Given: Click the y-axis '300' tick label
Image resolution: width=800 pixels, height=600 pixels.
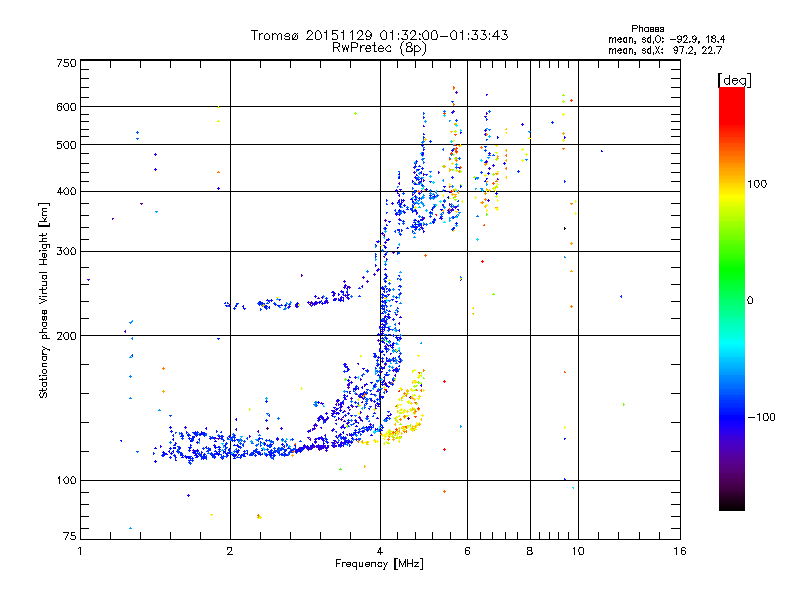Looking at the screenshot, I should click(66, 251).
